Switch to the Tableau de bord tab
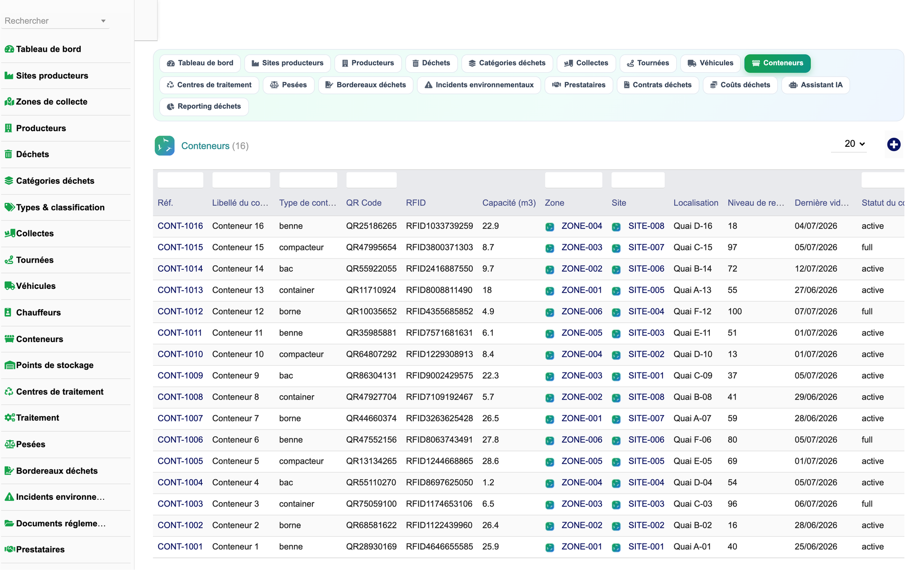Image resolution: width=924 pixels, height=572 pixels. (200, 63)
